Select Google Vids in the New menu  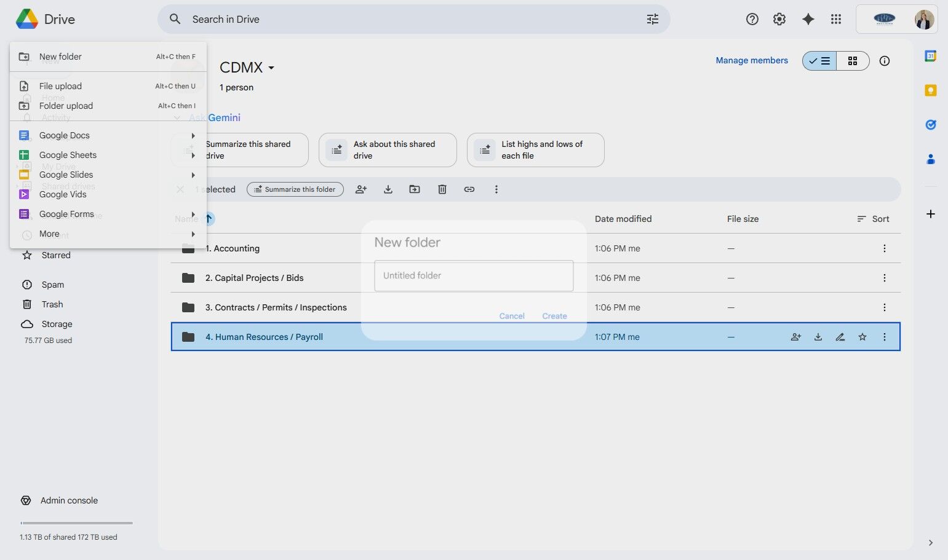pos(108,194)
